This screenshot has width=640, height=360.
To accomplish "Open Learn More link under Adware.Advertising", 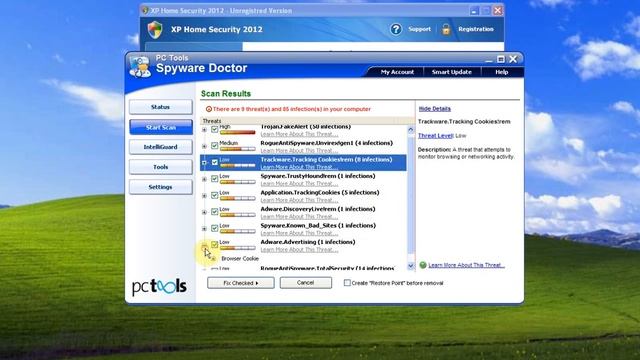I will tap(299, 249).
